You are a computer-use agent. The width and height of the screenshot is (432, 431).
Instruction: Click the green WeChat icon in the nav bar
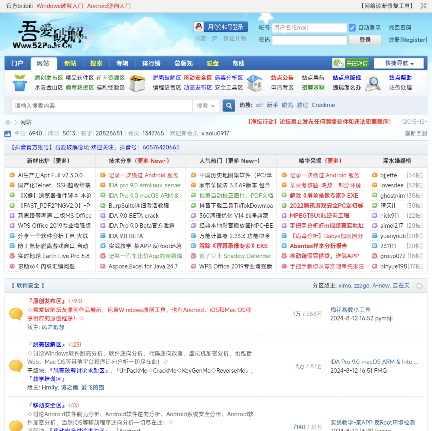click(x=338, y=63)
